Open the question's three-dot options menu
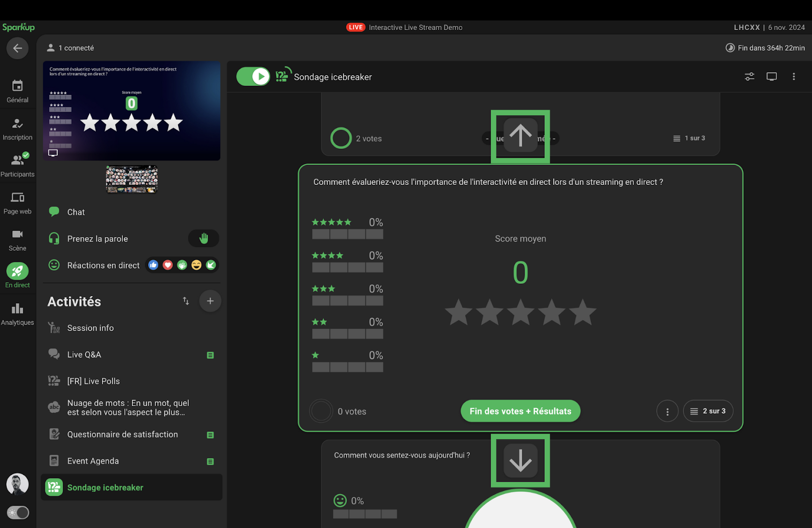 [x=667, y=411]
